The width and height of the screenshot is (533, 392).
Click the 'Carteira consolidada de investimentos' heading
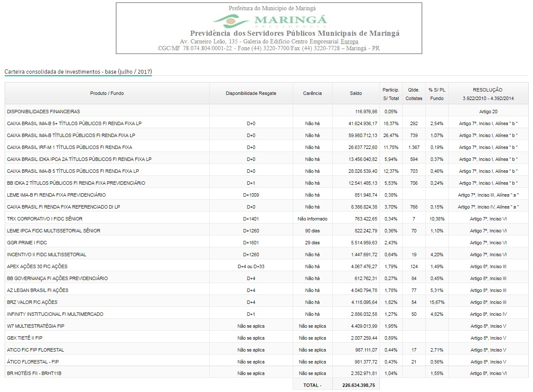pos(78,72)
